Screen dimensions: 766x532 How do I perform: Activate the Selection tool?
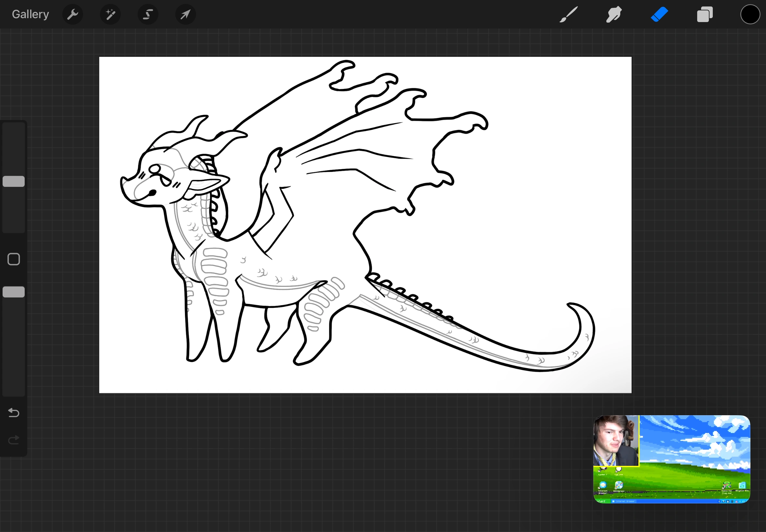(148, 14)
